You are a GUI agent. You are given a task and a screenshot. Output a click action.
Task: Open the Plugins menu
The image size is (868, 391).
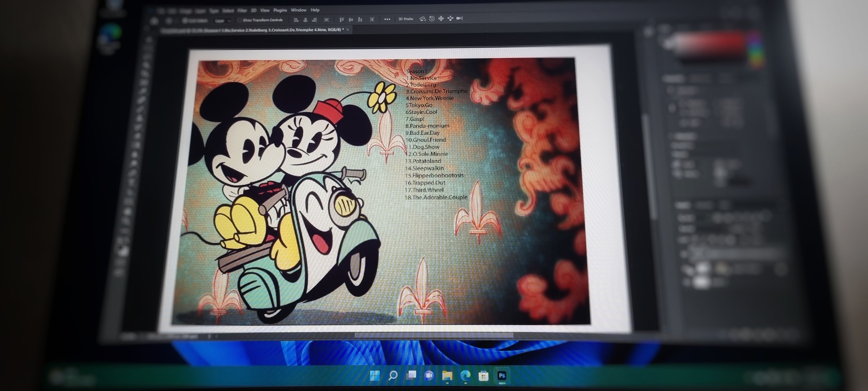tap(280, 10)
